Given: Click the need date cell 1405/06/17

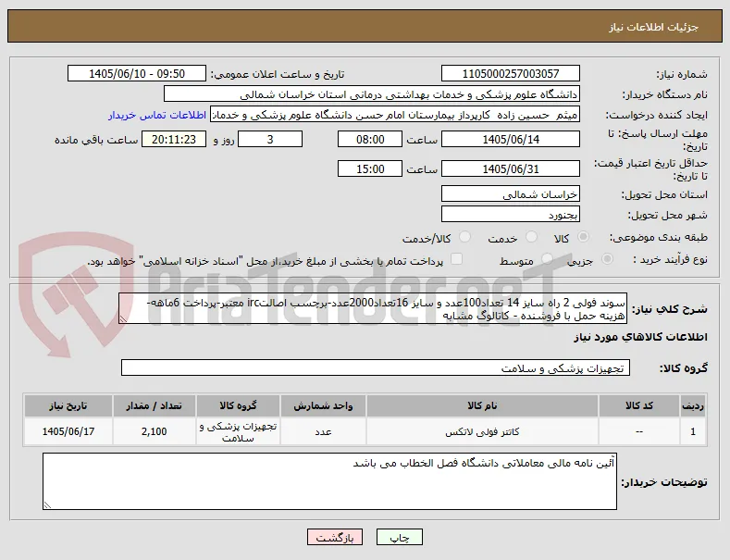Looking at the screenshot, I should pyautogui.click(x=68, y=431).
